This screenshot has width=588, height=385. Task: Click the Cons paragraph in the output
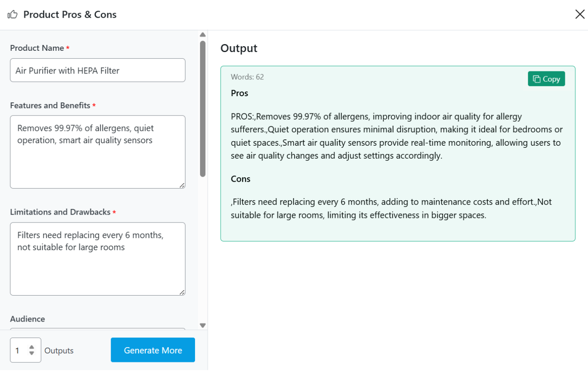[391, 209]
